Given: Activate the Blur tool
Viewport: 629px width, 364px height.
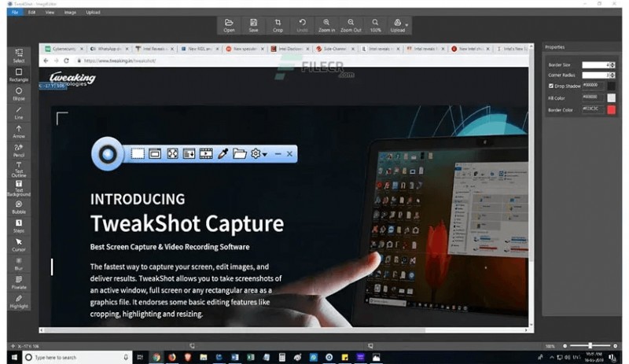Looking at the screenshot, I should tap(18, 263).
